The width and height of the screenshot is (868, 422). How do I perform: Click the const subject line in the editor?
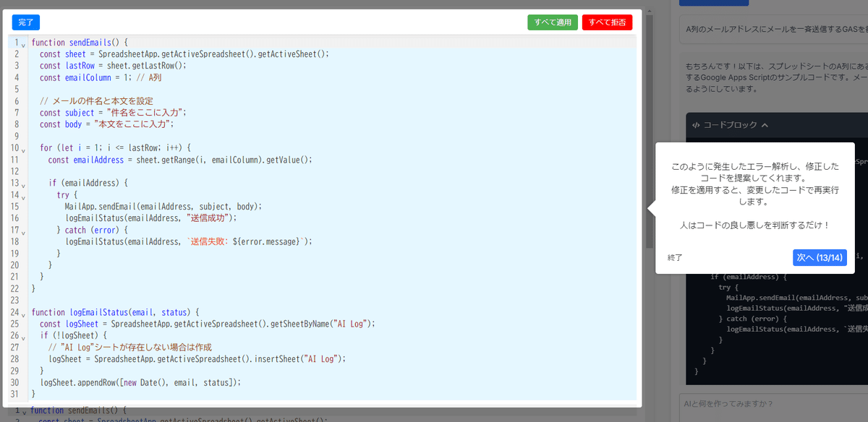click(114, 113)
